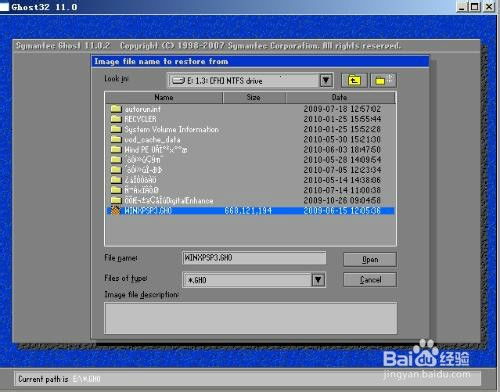Click the vod_cache_data name text
This screenshot has height=392, width=500.
[152, 139]
